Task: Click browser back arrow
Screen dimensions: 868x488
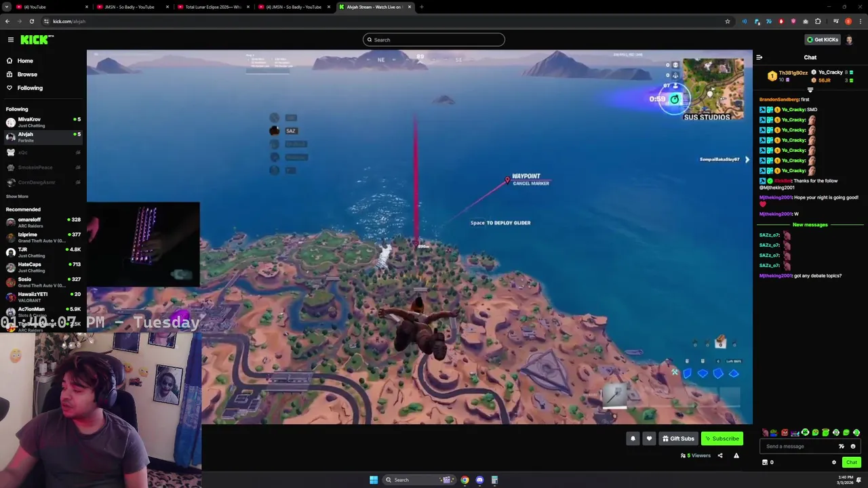Action: point(7,22)
